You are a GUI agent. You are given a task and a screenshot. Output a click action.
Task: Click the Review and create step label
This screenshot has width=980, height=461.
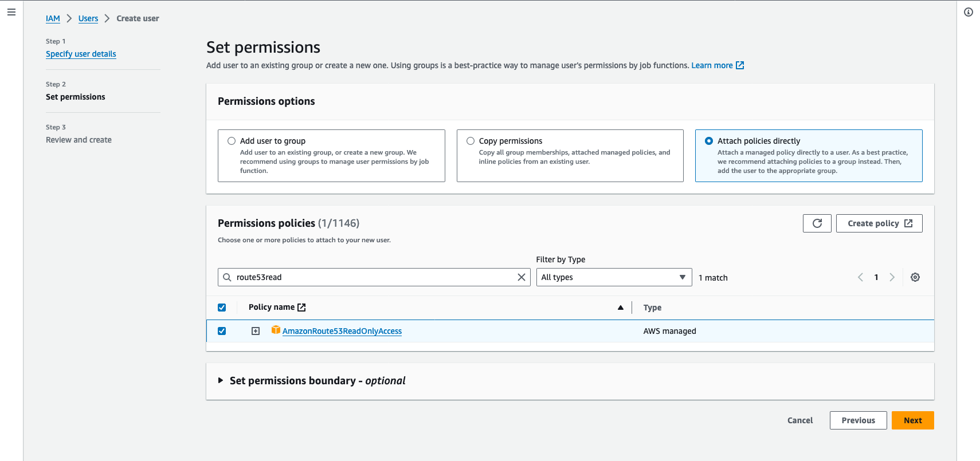79,140
